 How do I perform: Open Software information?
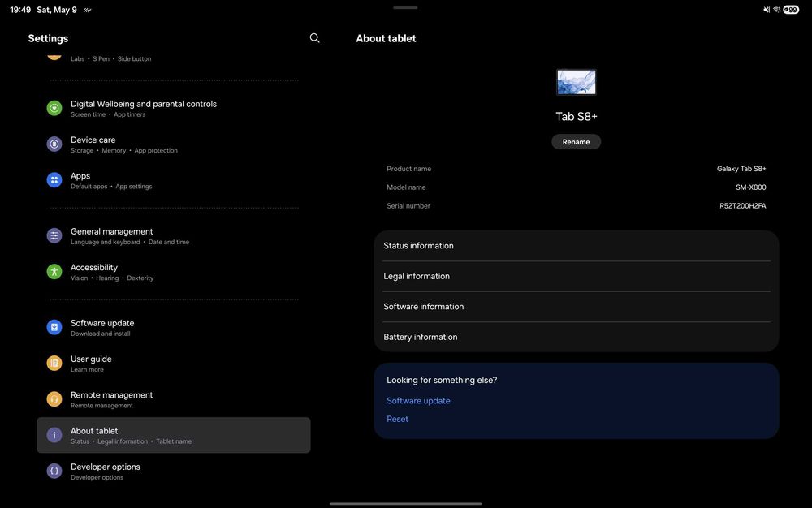577,307
